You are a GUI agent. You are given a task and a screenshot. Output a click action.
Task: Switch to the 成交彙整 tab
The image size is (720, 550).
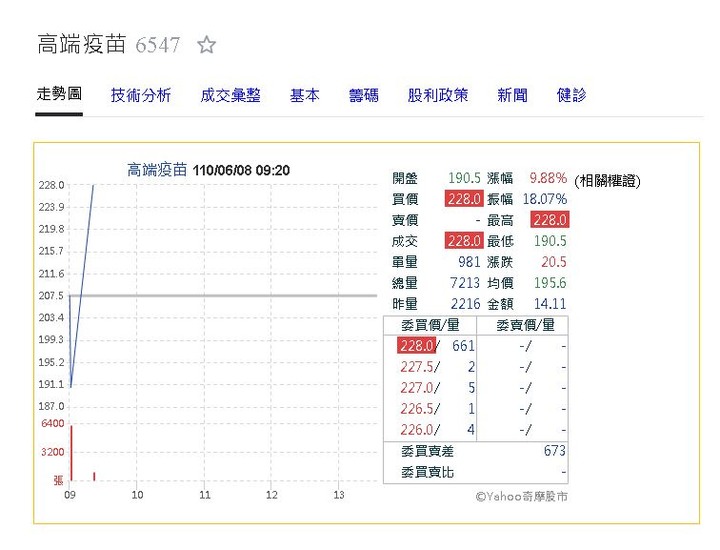tap(231, 95)
